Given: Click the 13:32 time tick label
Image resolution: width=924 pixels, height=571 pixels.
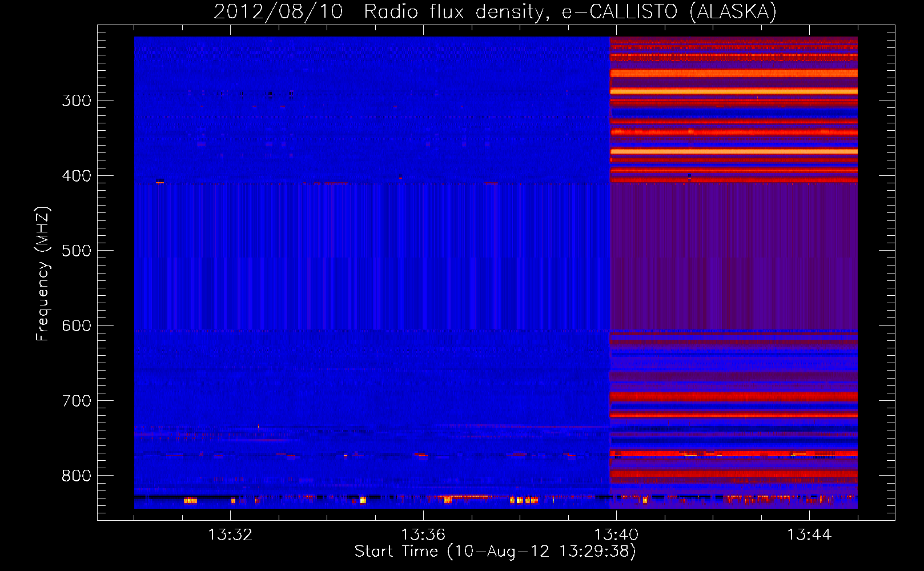Looking at the screenshot, I should click(x=230, y=534).
